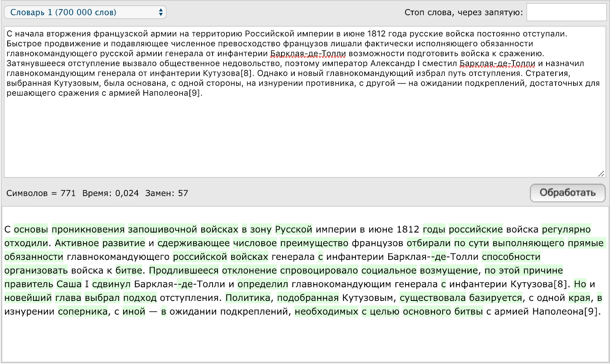This screenshot has height=364, width=610.
Task: Select the highlighted replacement word "основы"
Action: [30, 229]
